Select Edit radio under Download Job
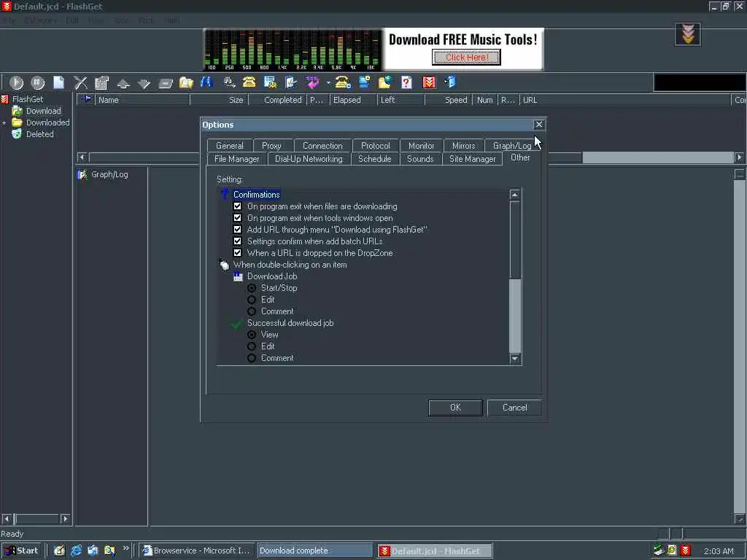Screen dimensions: 747x560 [252, 300]
